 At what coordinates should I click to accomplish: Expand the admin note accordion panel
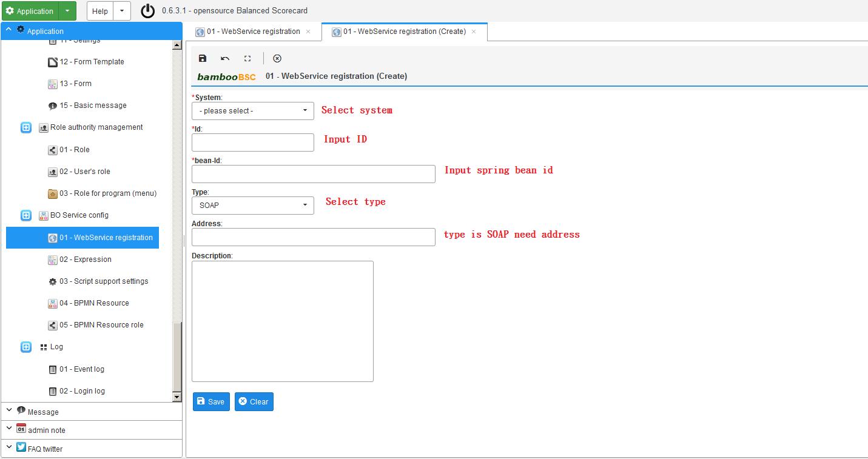(92, 430)
